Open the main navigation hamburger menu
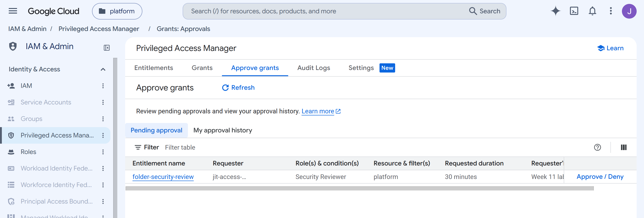 tap(13, 11)
